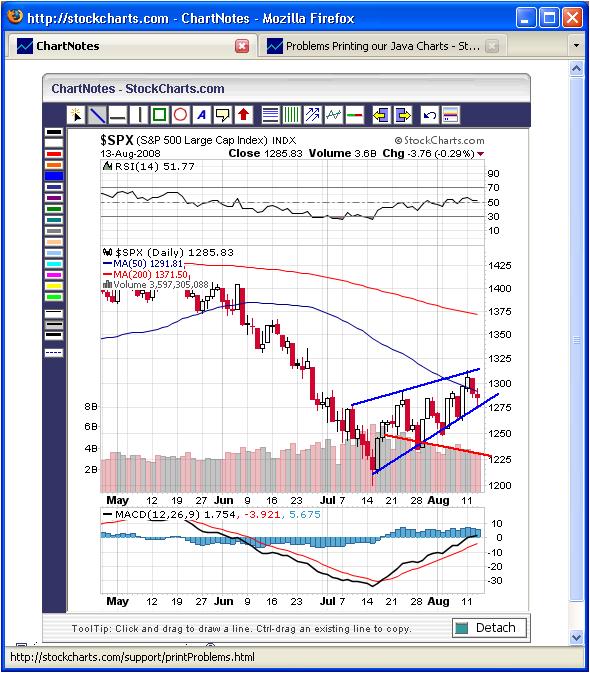The height and width of the screenshot is (673, 590).
Task: Click the Volume 3,597,305,088 legend label
Action: point(161,285)
